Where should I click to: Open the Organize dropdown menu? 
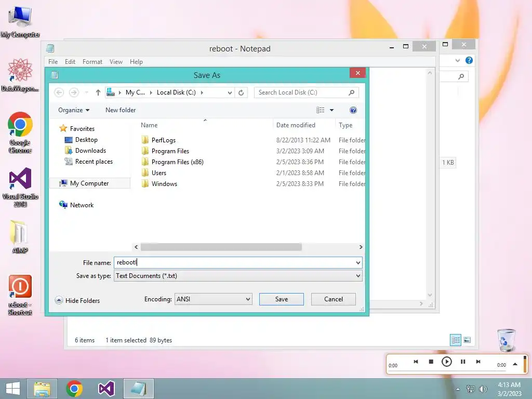74,110
